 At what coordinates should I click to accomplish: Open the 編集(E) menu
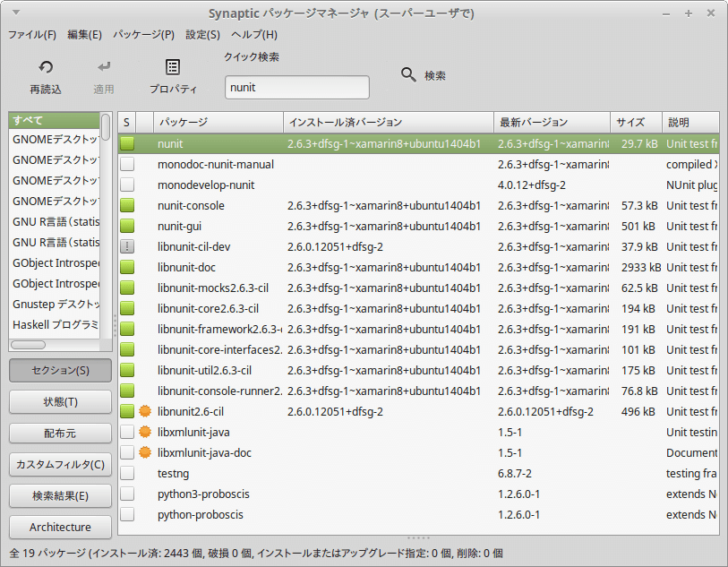pos(84,35)
